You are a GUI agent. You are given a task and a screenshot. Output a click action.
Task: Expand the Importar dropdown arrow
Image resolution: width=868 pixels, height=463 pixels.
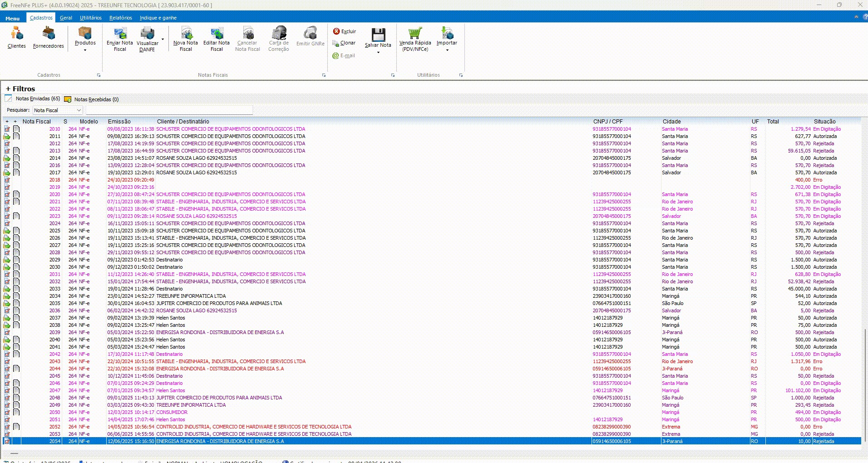[x=447, y=50]
